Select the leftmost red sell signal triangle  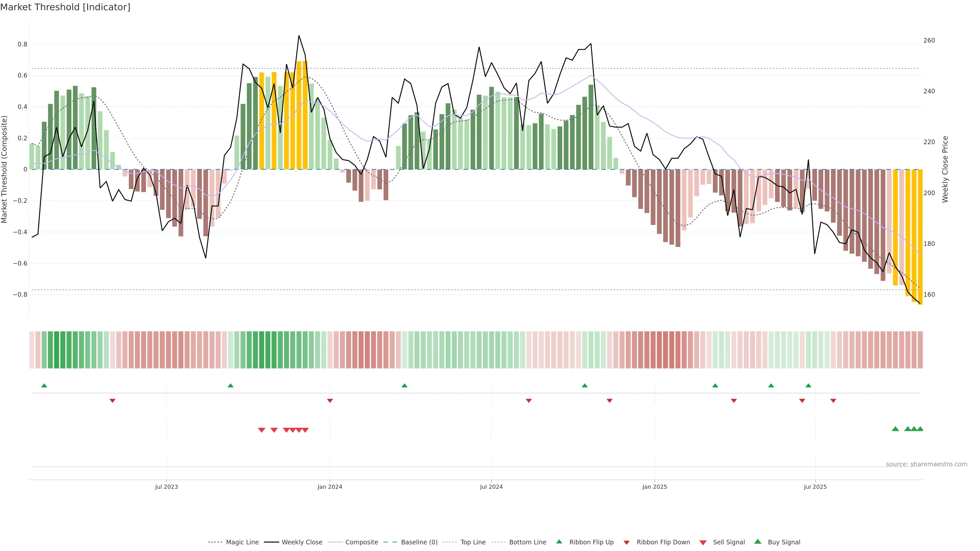pos(261,430)
